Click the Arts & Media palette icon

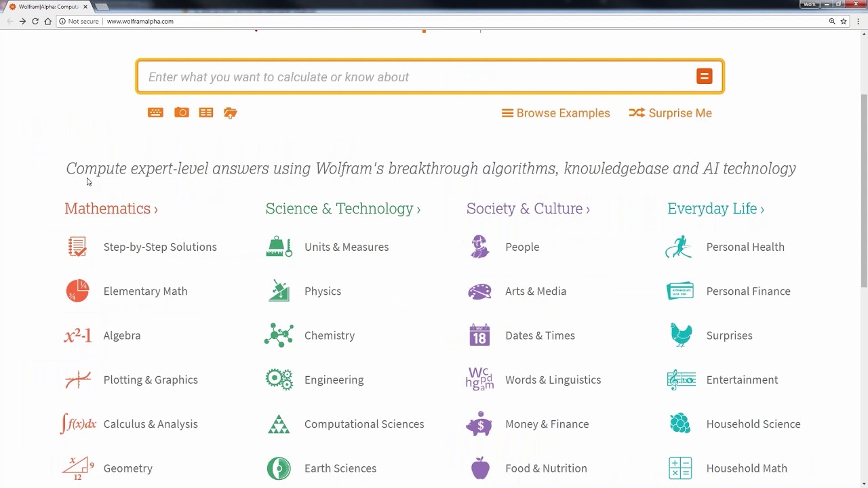pyautogui.click(x=479, y=291)
